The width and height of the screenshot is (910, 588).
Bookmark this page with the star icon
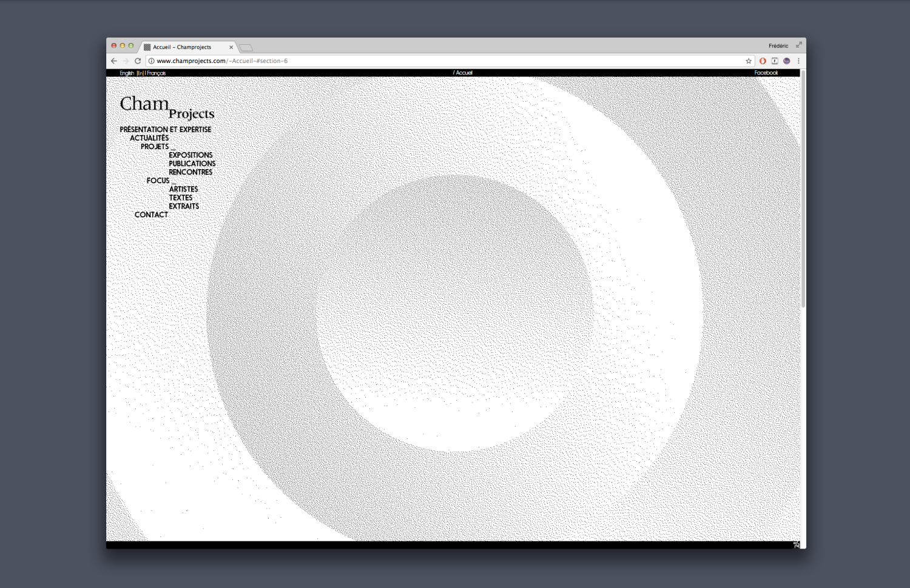click(x=749, y=61)
